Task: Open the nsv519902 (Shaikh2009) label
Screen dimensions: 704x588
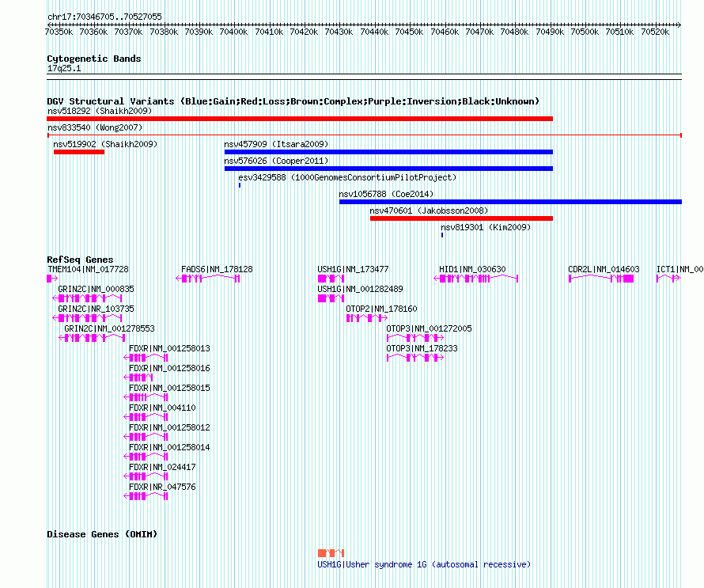Action: [x=105, y=144]
